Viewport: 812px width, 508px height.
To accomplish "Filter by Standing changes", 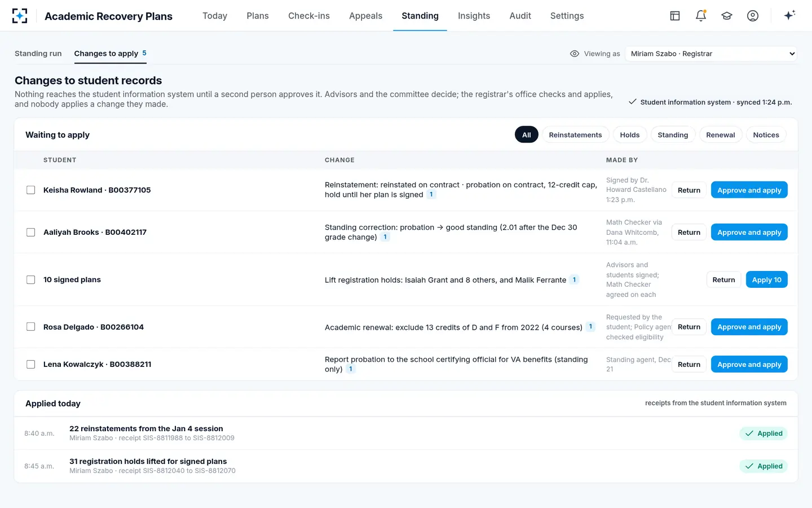I will (x=673, y=135).
